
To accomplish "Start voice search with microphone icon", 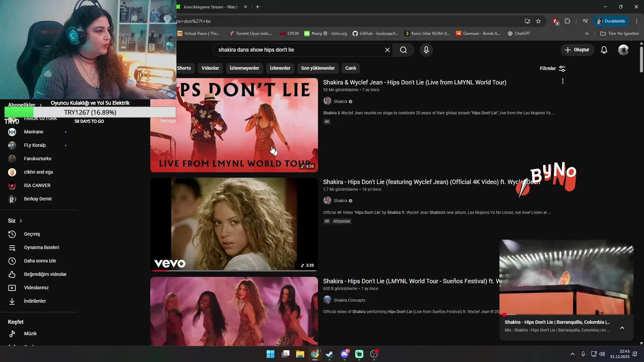I will click(426, 50).
